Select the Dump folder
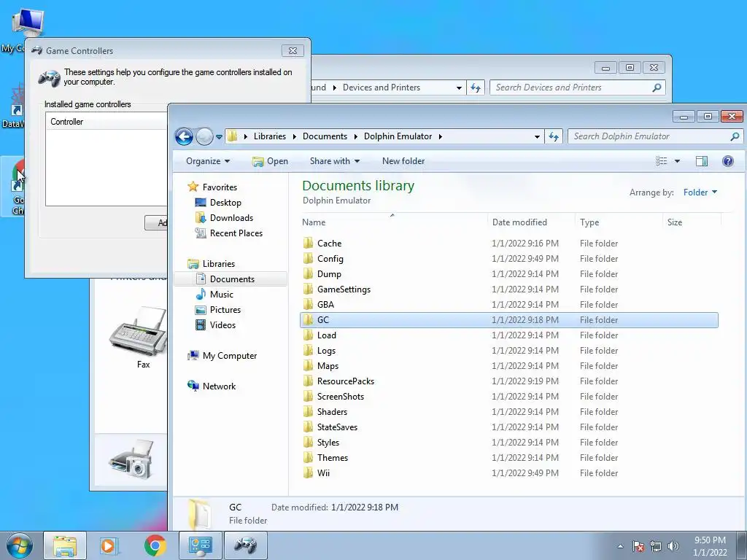This screenshot has width=747, height=560. (x=329, y=274)
